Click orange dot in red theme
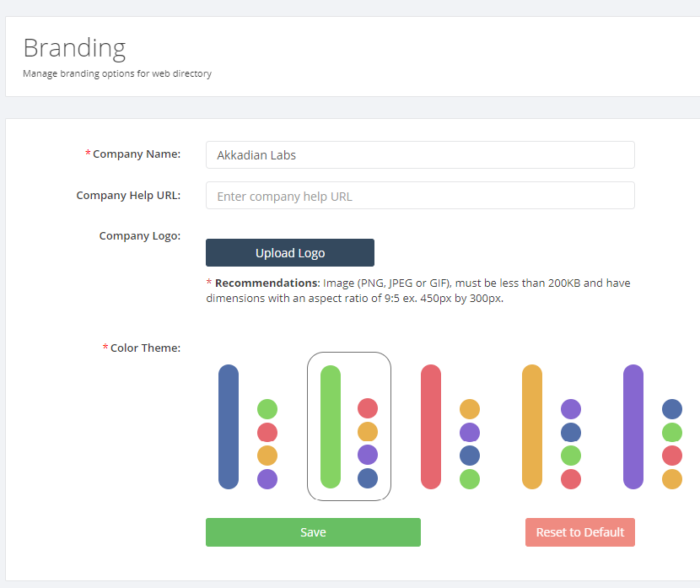The height and width of the screenshot is (588, 700). coord(470,409)
